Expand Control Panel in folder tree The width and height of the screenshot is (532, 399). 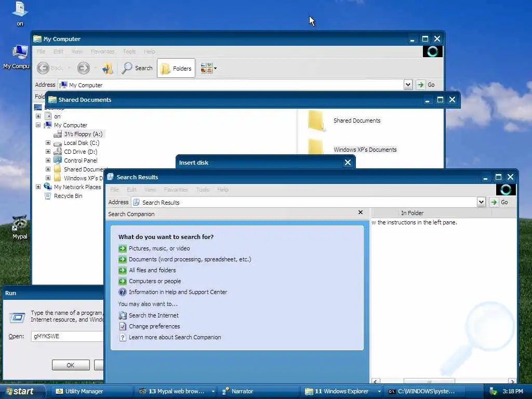tap(48, 161)
